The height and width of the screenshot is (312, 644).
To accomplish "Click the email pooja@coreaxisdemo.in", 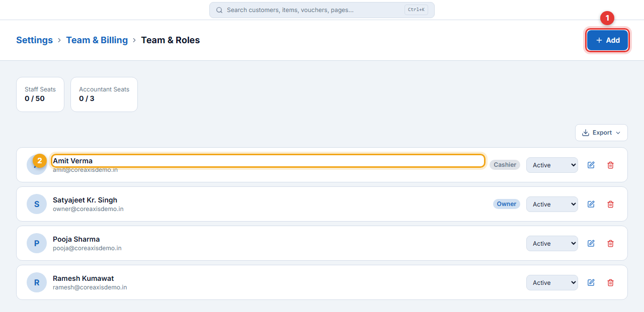I will tap(87, 248).
